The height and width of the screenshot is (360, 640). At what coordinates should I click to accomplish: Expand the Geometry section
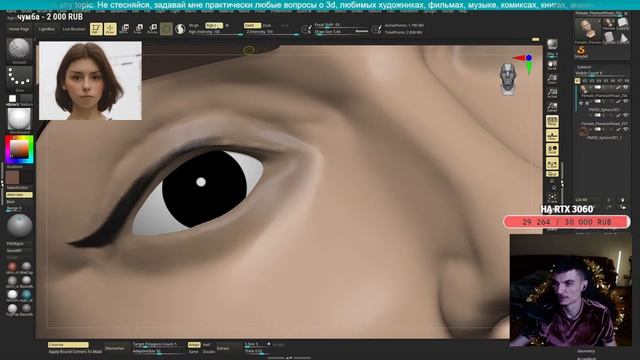[x=586, y=351]
